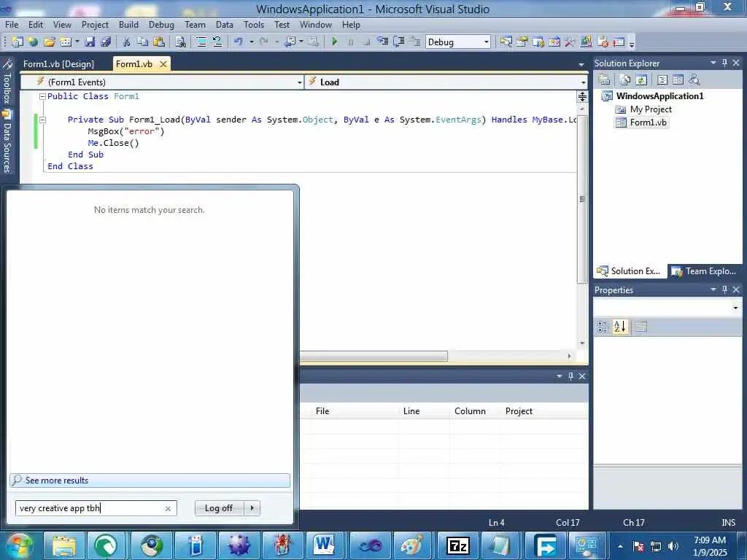
Task: Open 7-Zip from the taskbar
Action: click(457, 545)
